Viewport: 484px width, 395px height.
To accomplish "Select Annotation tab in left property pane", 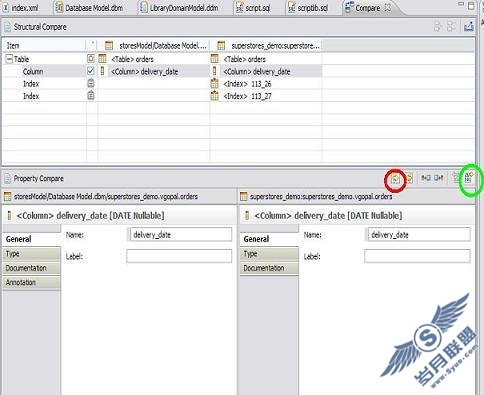I will [31, 282].
